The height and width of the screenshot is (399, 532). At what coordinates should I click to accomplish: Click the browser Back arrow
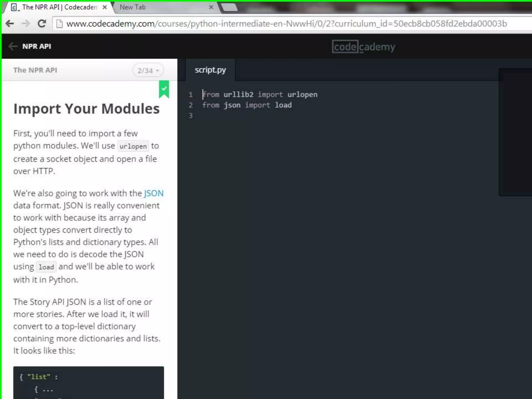pos(10,24)
